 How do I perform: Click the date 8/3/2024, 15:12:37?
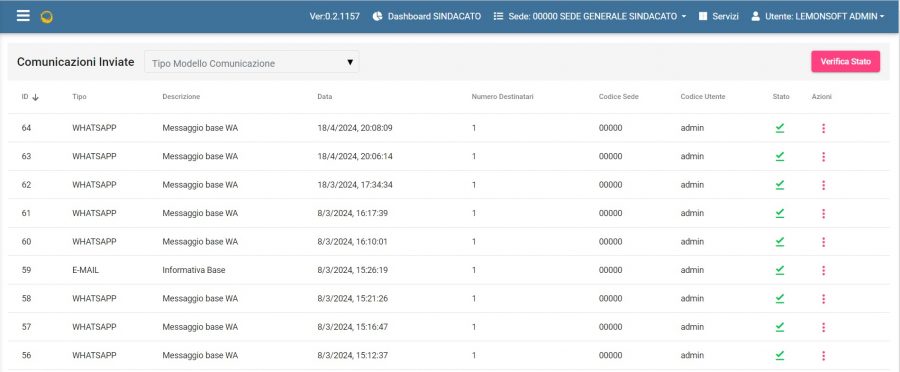[352, 355]
